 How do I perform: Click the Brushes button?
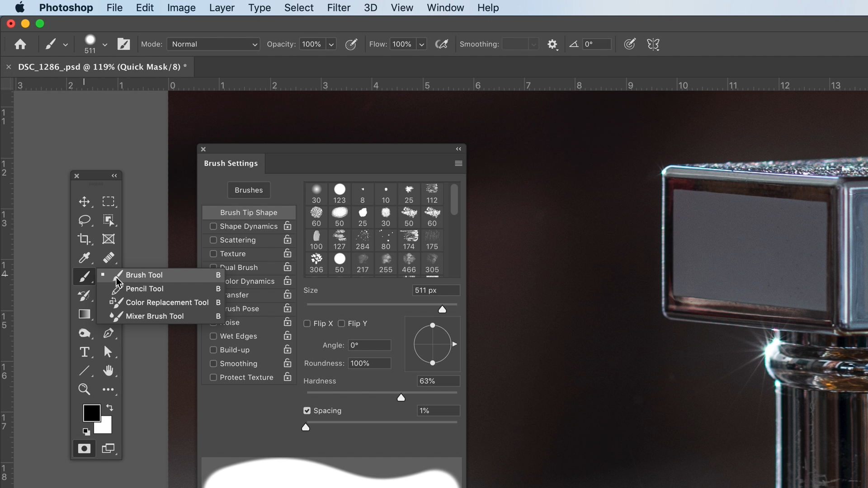click(249, 190)
